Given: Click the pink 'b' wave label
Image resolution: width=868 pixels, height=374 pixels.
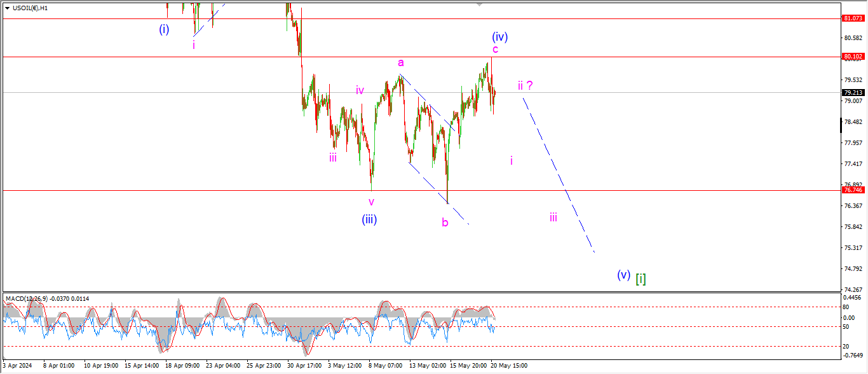Looking at the screenshot, I should (x=445, y=222).
